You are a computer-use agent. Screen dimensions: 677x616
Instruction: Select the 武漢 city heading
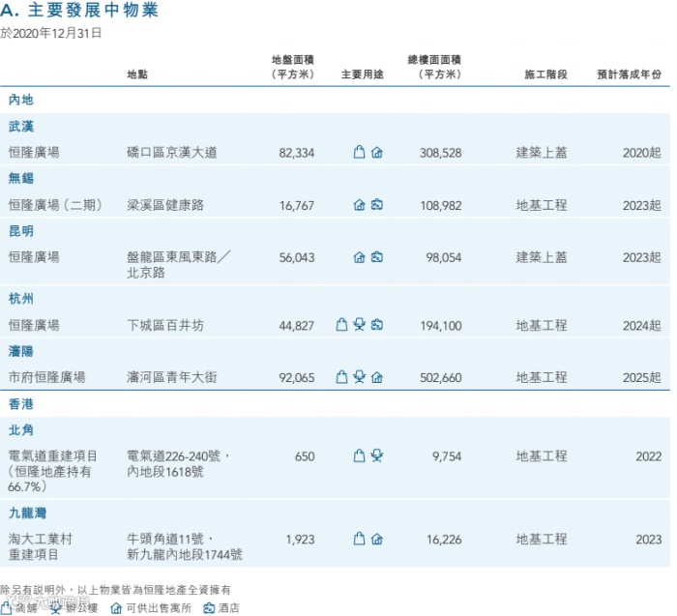coord(21,126)
